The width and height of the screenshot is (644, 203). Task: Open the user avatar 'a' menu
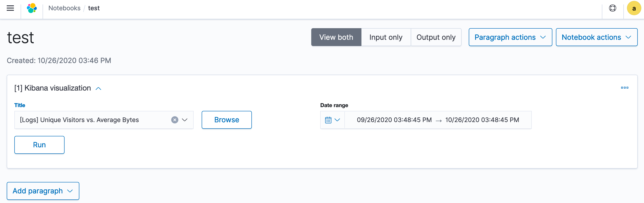634,8
